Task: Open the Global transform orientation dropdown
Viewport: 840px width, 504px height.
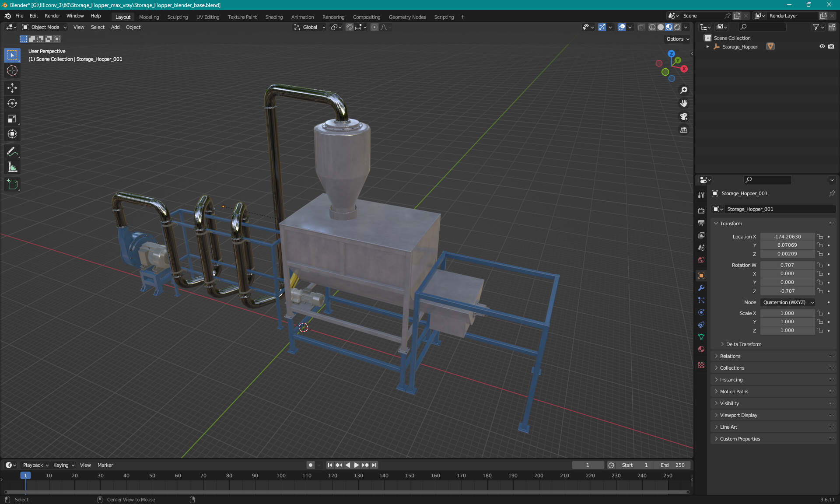Action: click(310, 27)
